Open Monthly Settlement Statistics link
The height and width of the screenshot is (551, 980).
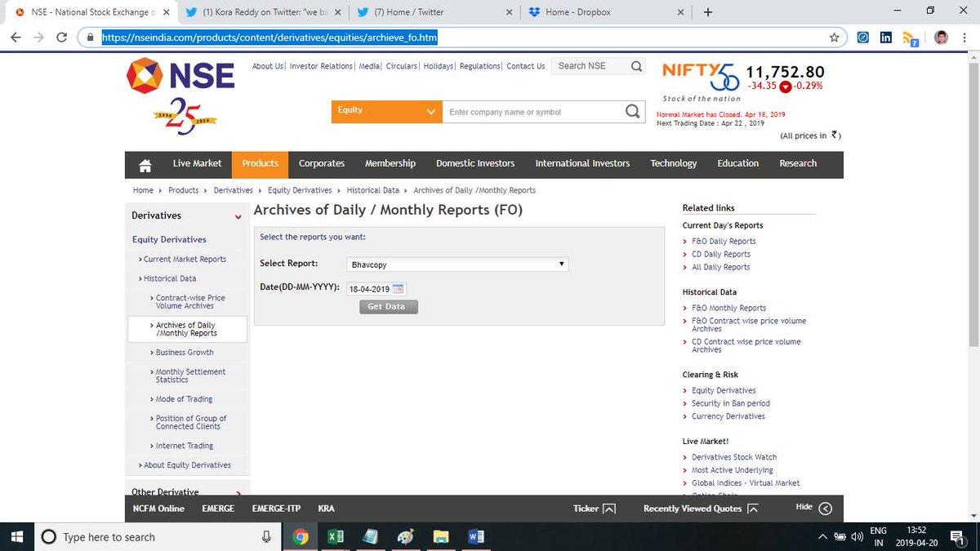[x=190, y=375]
